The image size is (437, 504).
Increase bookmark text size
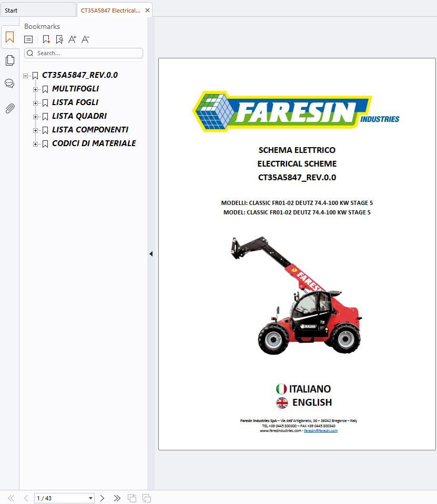click(x=73, y=39)
